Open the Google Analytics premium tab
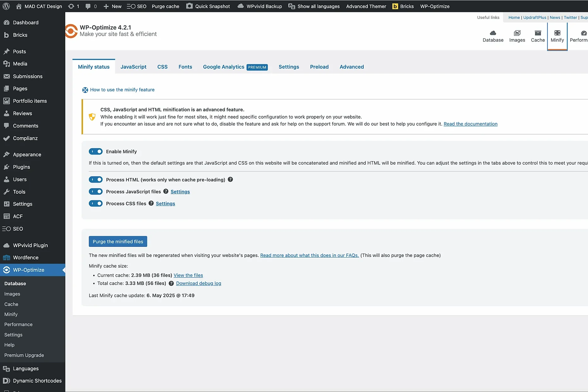The image size is (588, 392). [235, 67]
